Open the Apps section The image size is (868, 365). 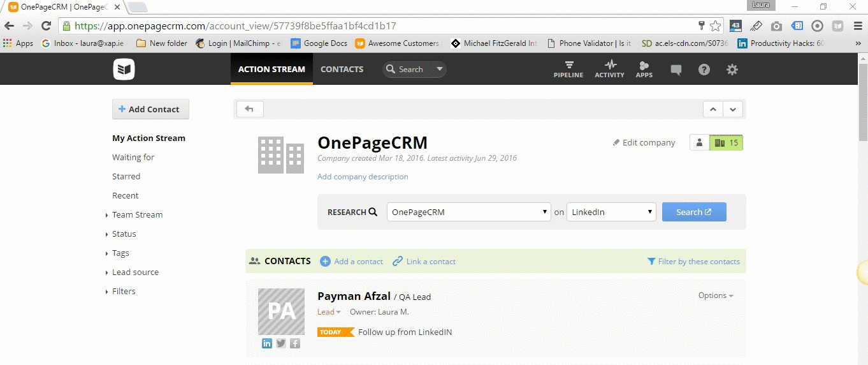[644, 70]
